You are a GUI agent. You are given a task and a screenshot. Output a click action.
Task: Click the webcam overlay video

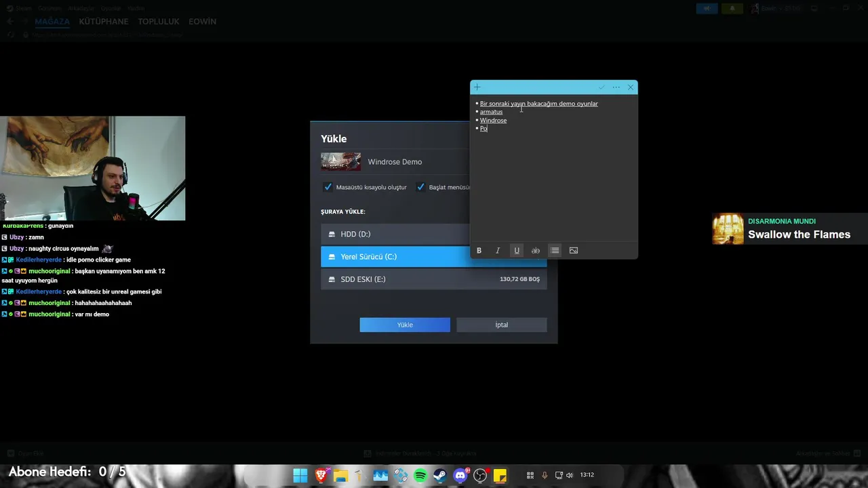pyautogui.click(x=92, y=168)
